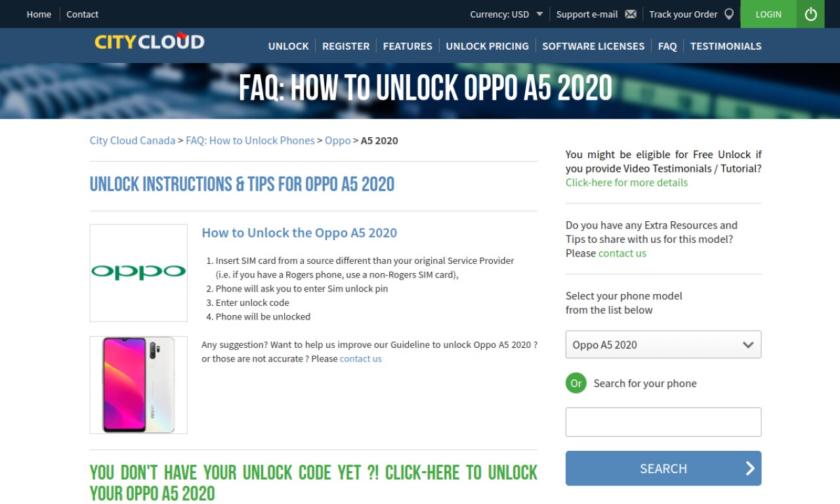Focus the Search for your phone input field
Image resolution: width=840 pixels, height=504 pixels.
[663, 422]
